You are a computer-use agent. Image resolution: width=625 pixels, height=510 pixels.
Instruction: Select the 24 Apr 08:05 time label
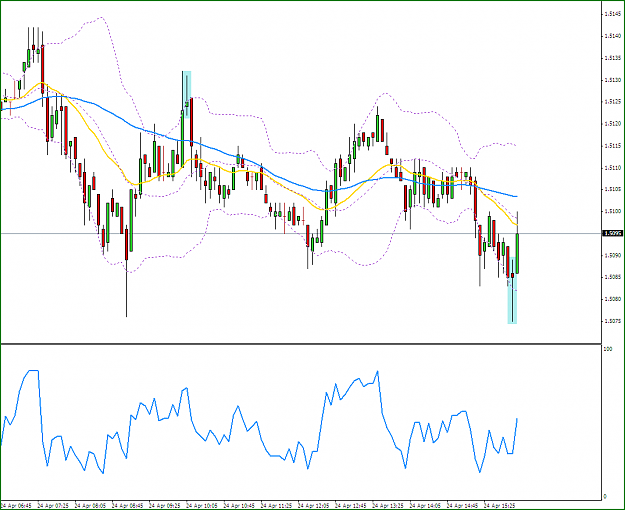90,506
